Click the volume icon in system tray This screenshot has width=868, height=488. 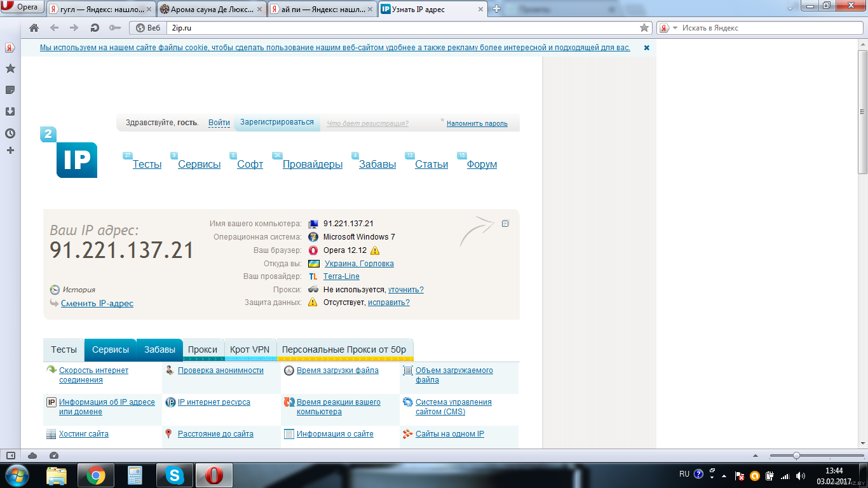801,475
